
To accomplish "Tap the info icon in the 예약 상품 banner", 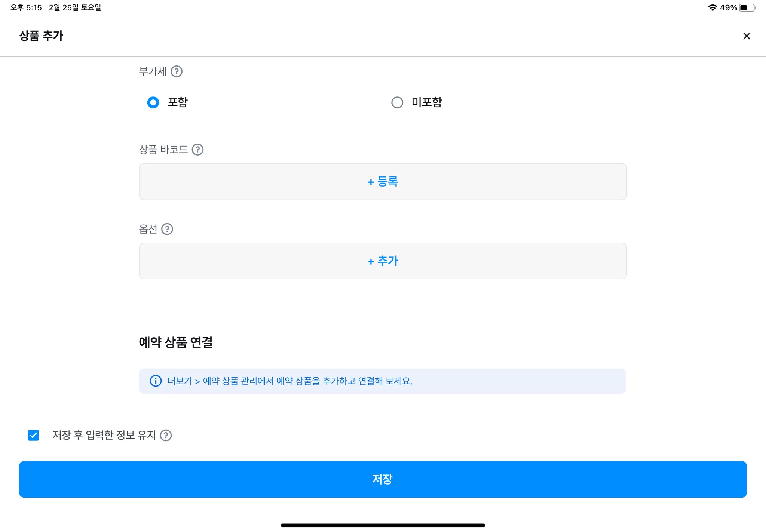I will coord(156,381).
